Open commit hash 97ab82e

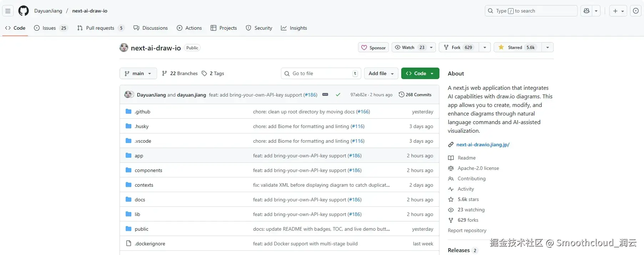[358, 95]
